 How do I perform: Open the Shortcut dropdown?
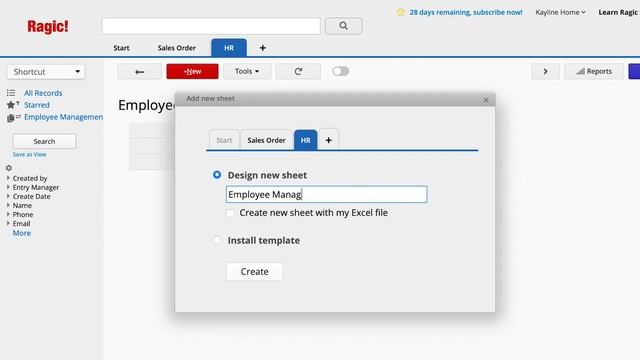[x=46, y=72]
